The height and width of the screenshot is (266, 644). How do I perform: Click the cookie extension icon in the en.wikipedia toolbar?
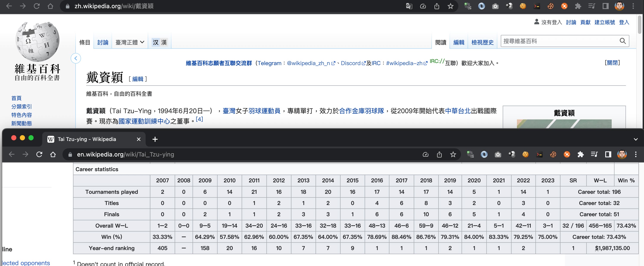point(526,154)
